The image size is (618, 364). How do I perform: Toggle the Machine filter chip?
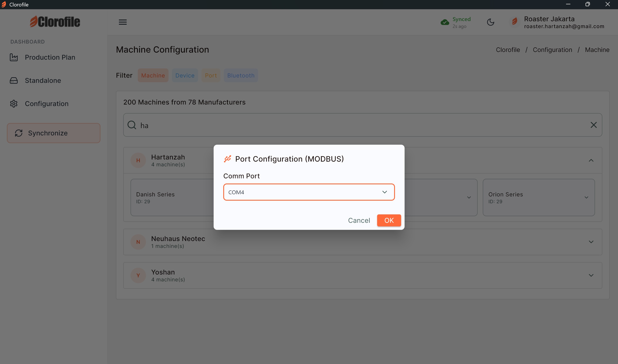tap(153, 76)
